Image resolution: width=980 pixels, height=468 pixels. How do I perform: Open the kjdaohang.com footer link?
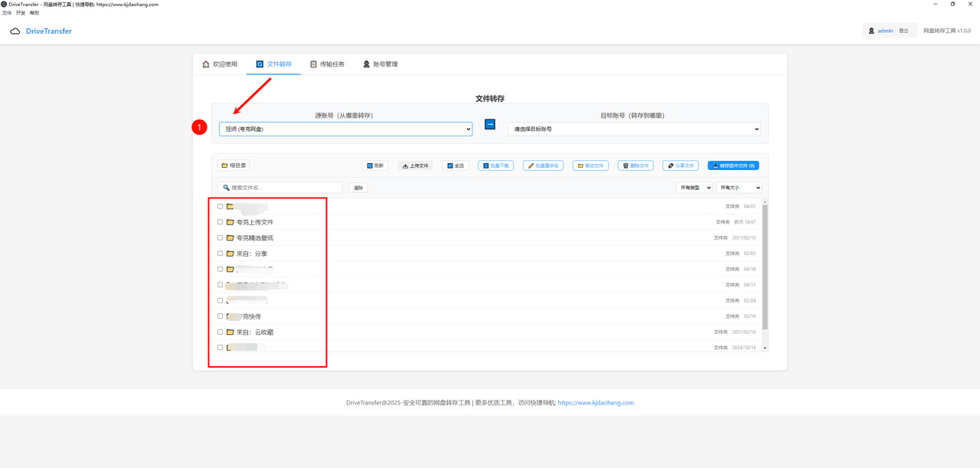(x=596, y=403)
